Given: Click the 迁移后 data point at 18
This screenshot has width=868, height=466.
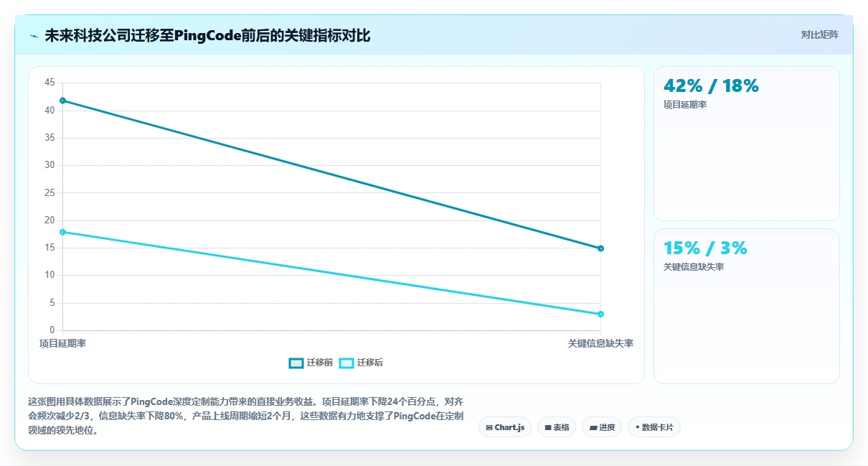Looking at the screenshot, I should point(62,232).
